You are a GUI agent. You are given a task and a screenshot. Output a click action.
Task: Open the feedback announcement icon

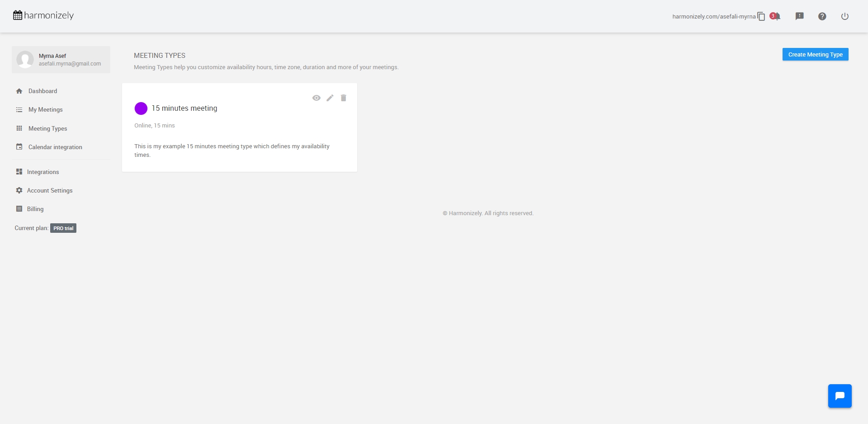[799, 16]
